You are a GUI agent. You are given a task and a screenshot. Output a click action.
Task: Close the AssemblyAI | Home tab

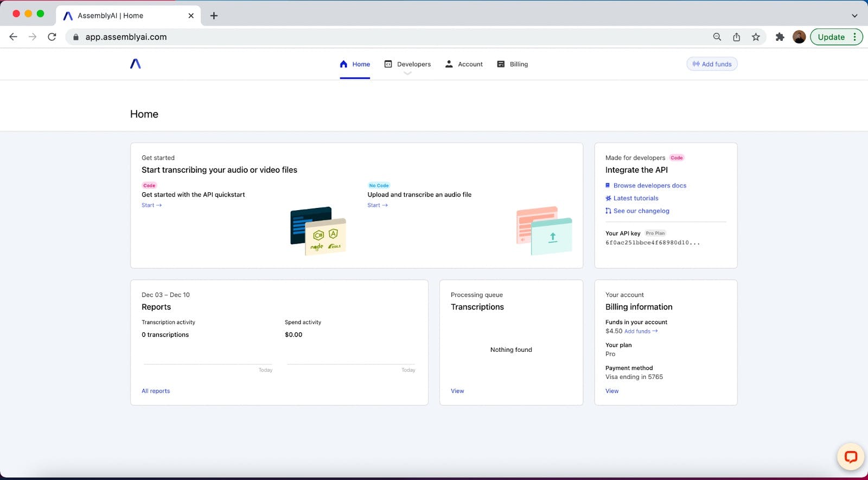click(x=191, y=16)
